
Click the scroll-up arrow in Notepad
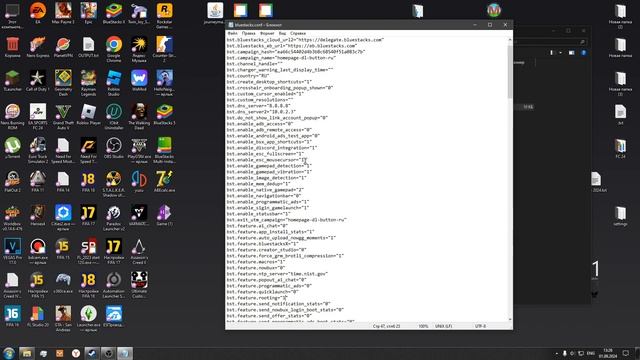click(510, 40)
